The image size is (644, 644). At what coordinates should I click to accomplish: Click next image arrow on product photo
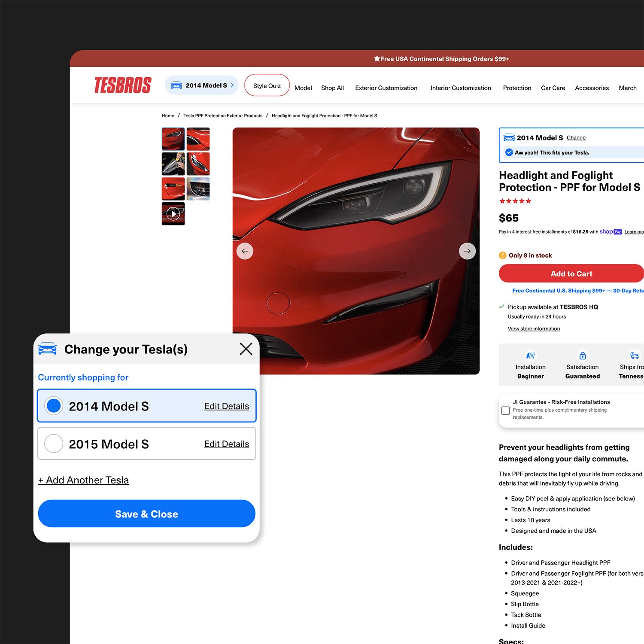[467, 251]
